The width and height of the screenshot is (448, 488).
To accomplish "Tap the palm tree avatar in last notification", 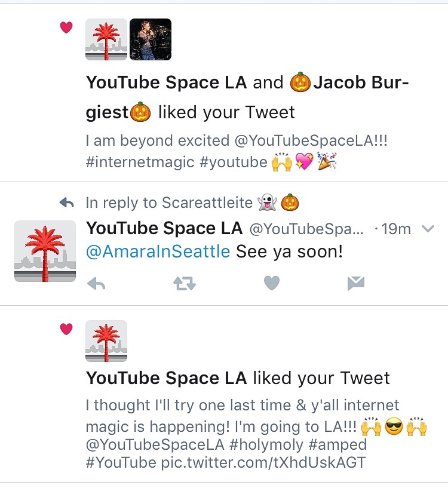I will pyautogui.click(x=106, y=341).
